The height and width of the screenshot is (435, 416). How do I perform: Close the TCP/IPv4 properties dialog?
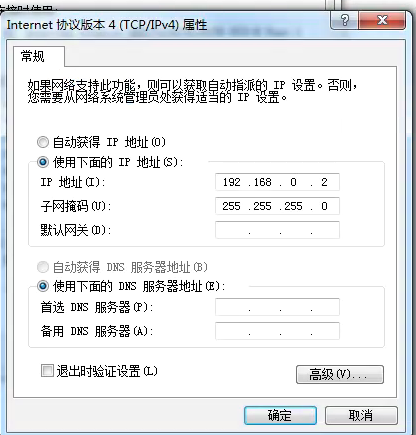click(x=382, y=21)
